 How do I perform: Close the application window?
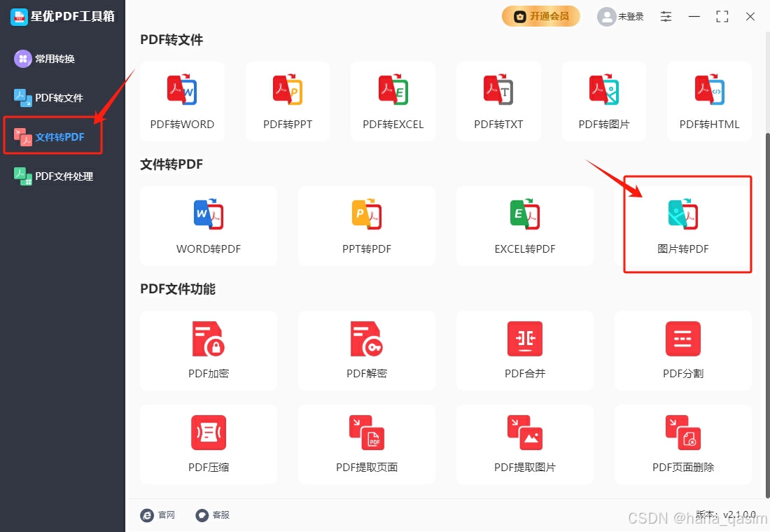(x=750, y=17)
